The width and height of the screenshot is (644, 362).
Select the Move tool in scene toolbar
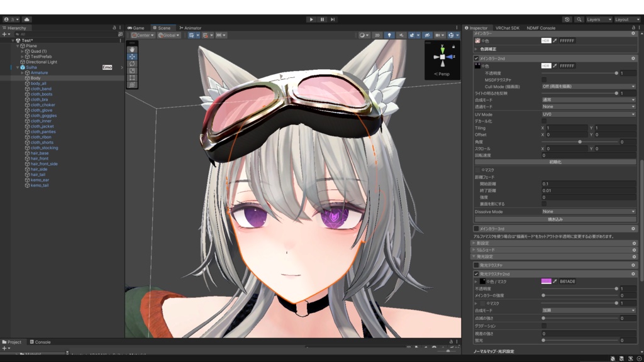132,57
